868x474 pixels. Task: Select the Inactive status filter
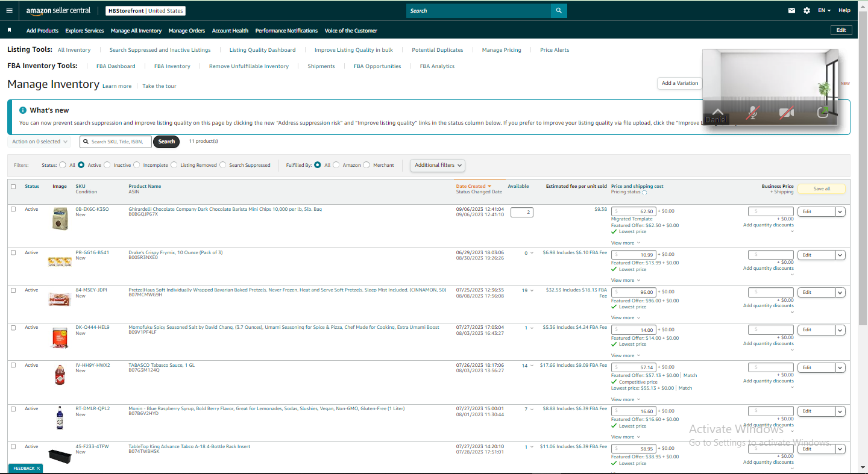pyautogui.click(x=107, y=165)
